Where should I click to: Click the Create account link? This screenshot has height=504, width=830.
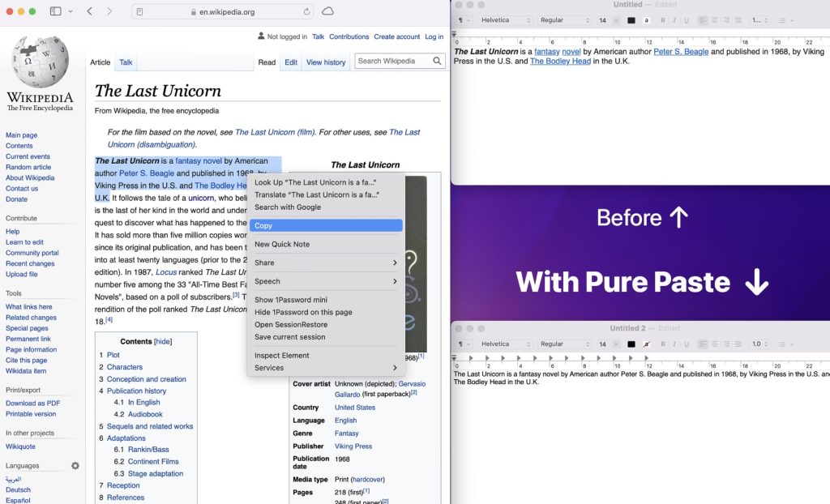point(396,36)
